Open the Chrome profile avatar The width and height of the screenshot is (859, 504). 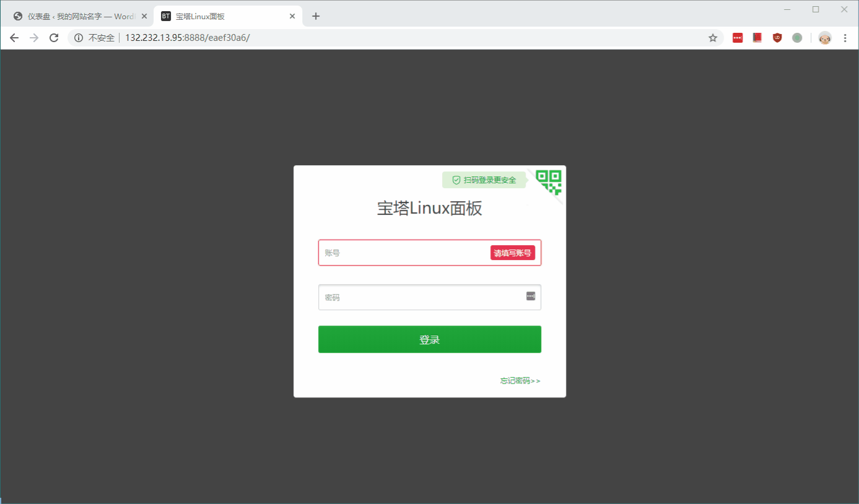(825, 38)
